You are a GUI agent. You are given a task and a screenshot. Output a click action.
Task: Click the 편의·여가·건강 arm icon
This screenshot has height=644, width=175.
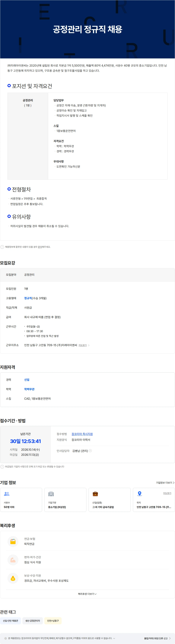[x=13, y=560]
